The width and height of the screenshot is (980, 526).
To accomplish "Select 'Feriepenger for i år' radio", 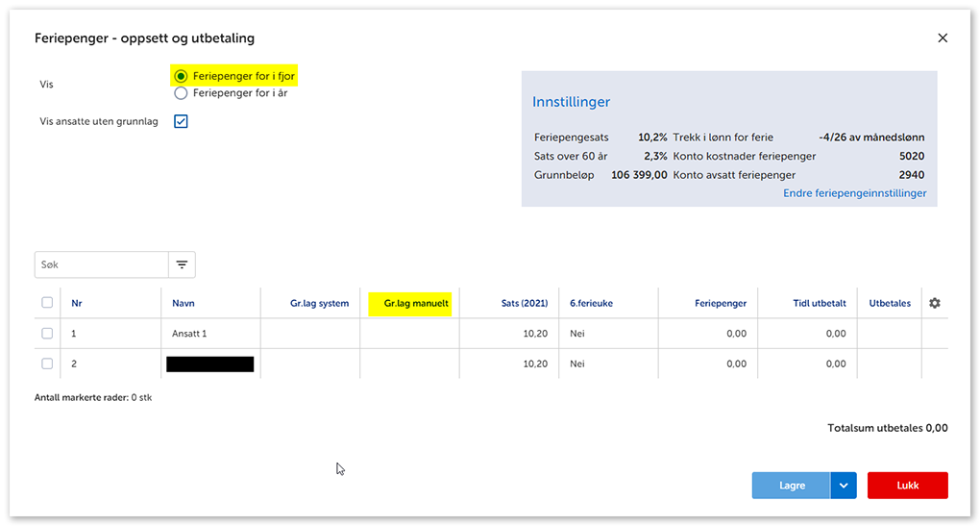I will 181,93.
